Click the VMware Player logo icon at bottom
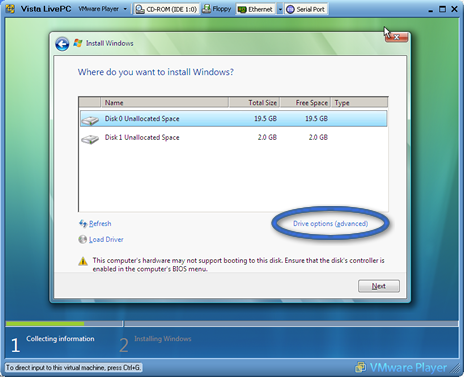 (x=360, y=367)
